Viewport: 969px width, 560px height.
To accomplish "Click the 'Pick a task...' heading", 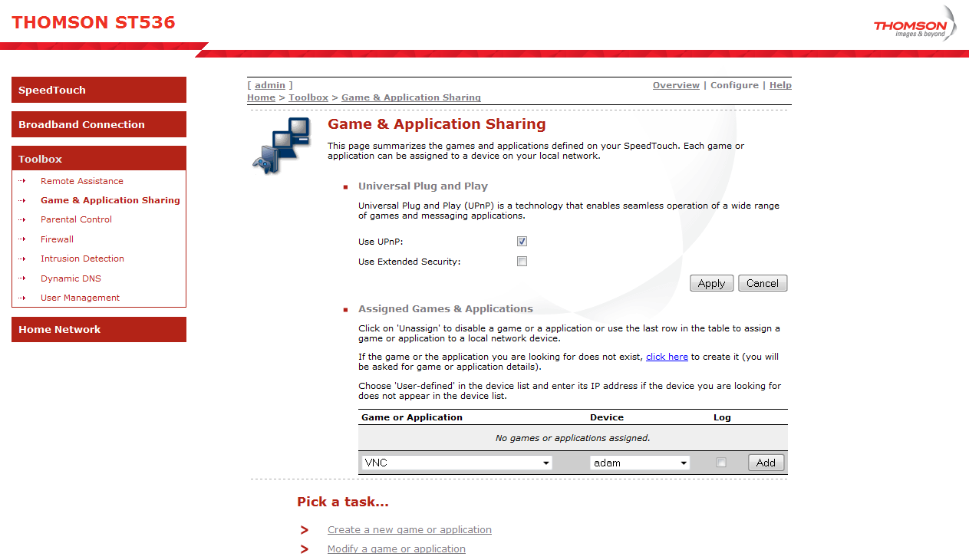I will tap(343, 502).
